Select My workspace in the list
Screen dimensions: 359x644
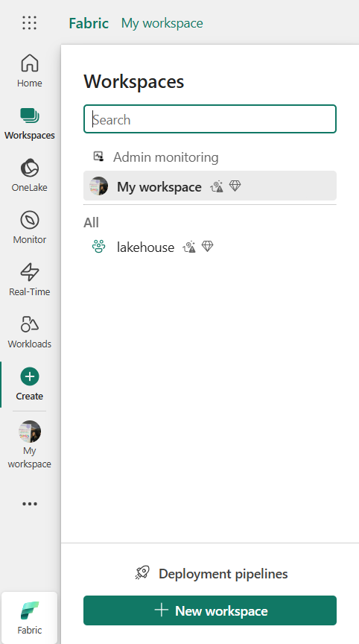(210, 186)
